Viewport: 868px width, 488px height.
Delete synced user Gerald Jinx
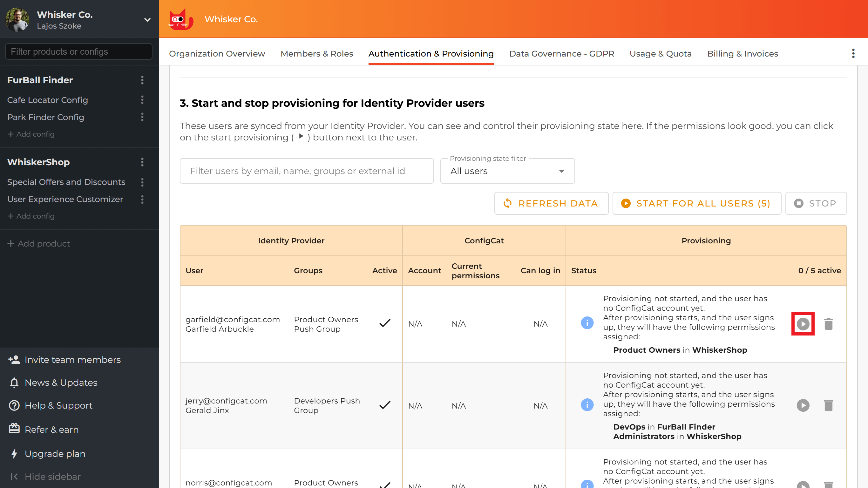click(x=829, y=405)
